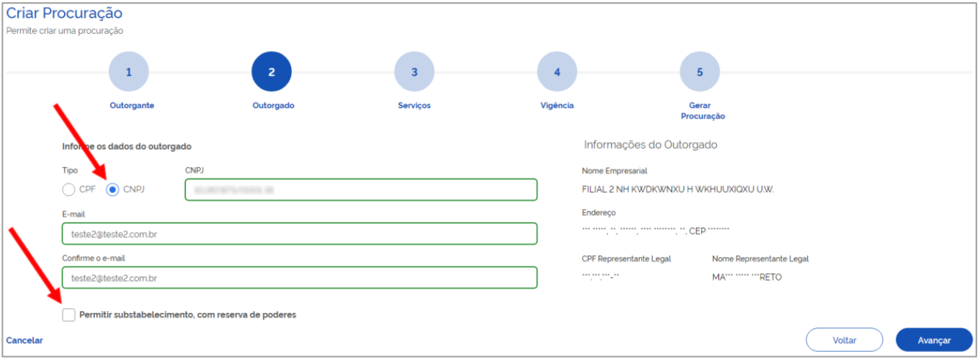
Task: Click the Informações do Outorgado heading
Action: (651, 144)
